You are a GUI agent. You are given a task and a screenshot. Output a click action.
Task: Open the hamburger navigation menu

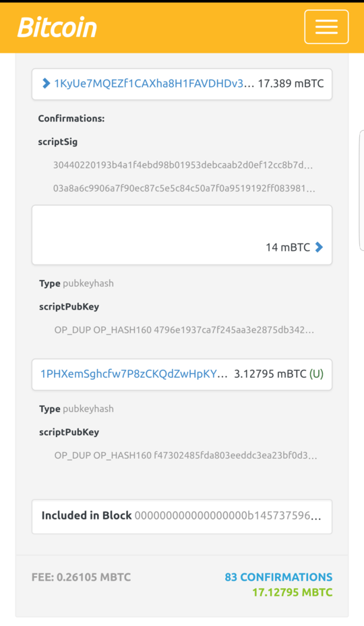pos(326,27)
